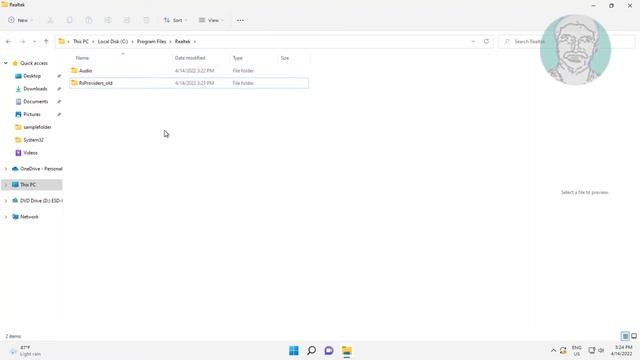The height and width of the screenshot is (360, 640).
Task: Click This PC in address breadcrumb
Action: (x=80, y=42)
